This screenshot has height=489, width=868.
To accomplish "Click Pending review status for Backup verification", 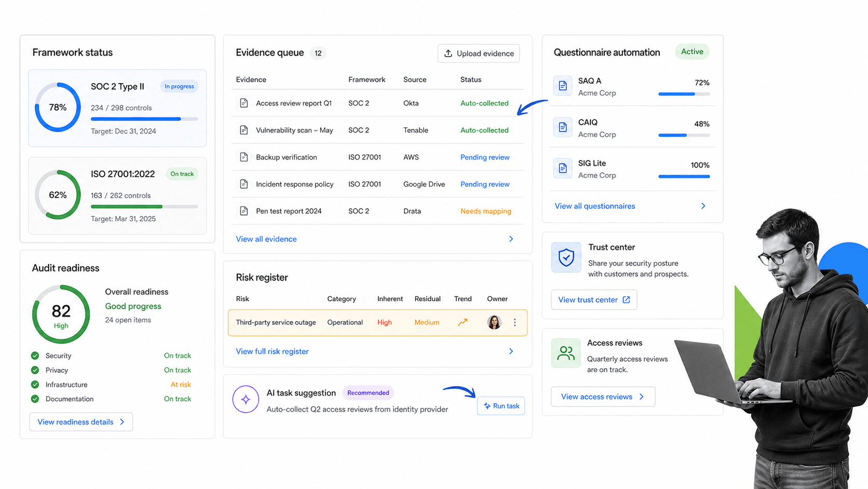I will click(485, 157).
